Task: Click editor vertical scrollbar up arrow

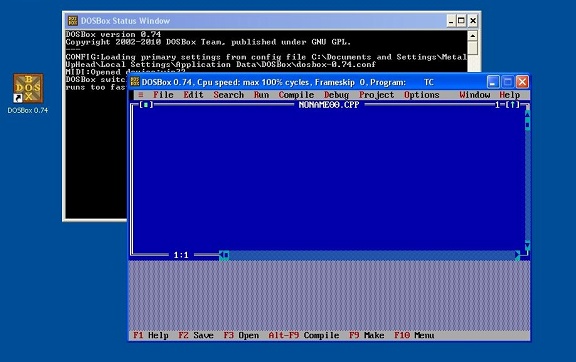Action: click(528, 113)
